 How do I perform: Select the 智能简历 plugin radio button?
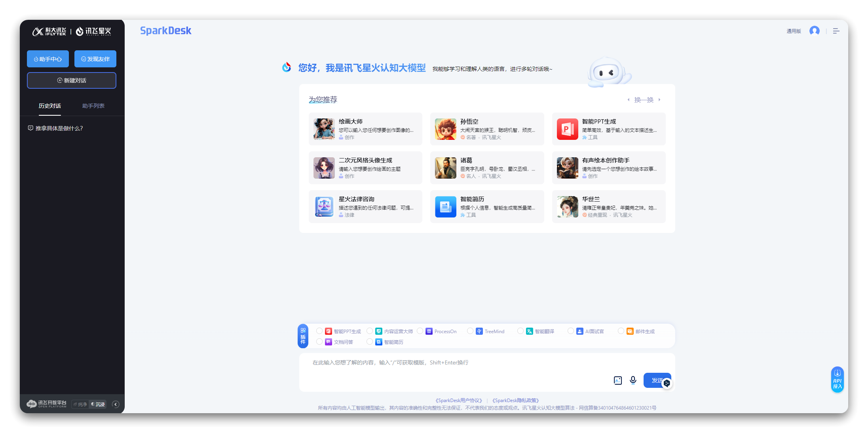(x=370, y=341)
